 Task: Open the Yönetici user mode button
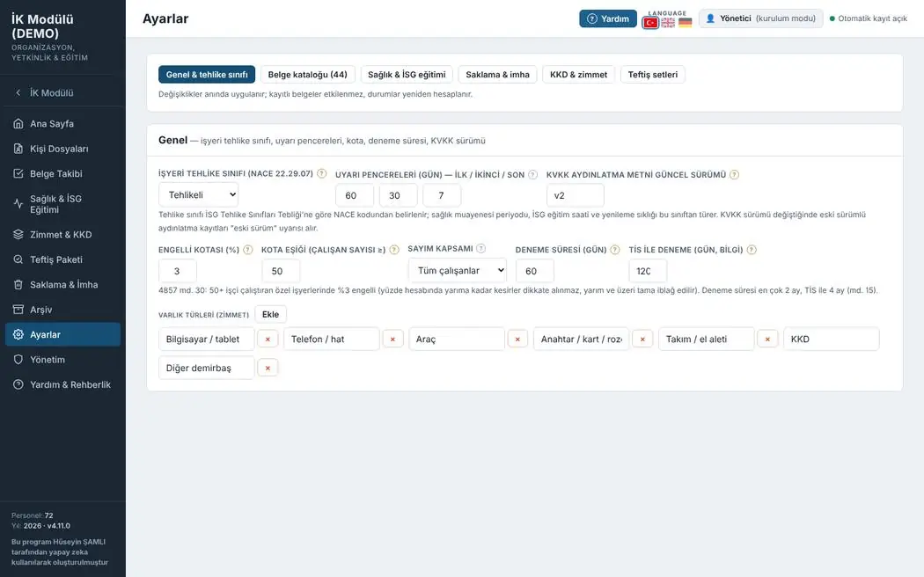click(x=761, y=18)
